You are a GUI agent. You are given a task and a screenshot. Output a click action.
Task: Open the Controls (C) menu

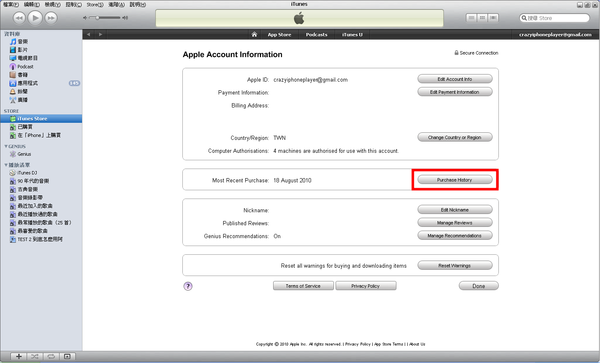click(73, 5)
